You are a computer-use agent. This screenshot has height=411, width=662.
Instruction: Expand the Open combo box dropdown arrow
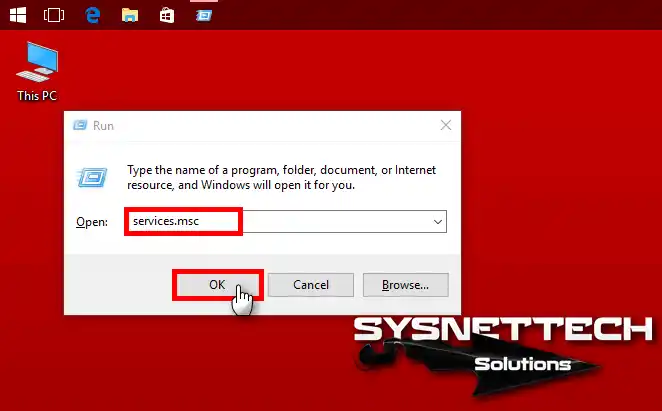[437, 221]
